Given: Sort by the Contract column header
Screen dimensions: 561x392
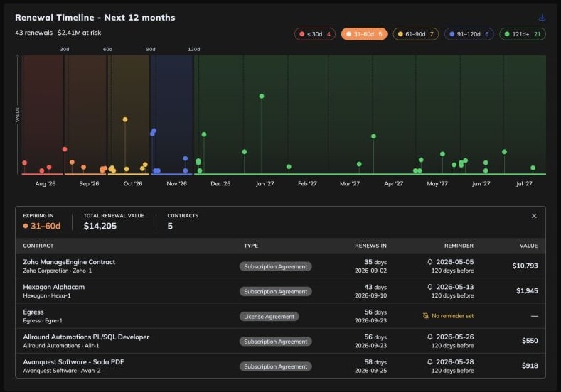Looking at the screenshot, I should click(x=38, y=246).
